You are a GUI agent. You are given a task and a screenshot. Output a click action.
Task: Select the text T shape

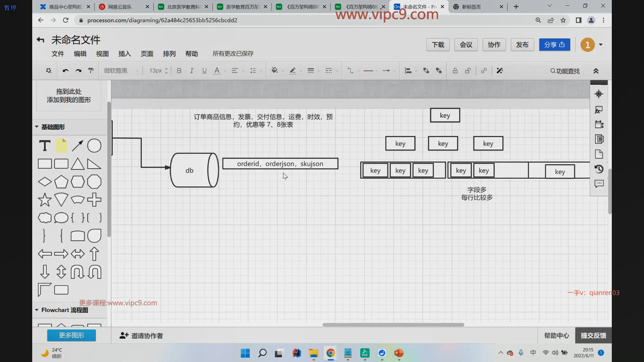tap(45, 146)
